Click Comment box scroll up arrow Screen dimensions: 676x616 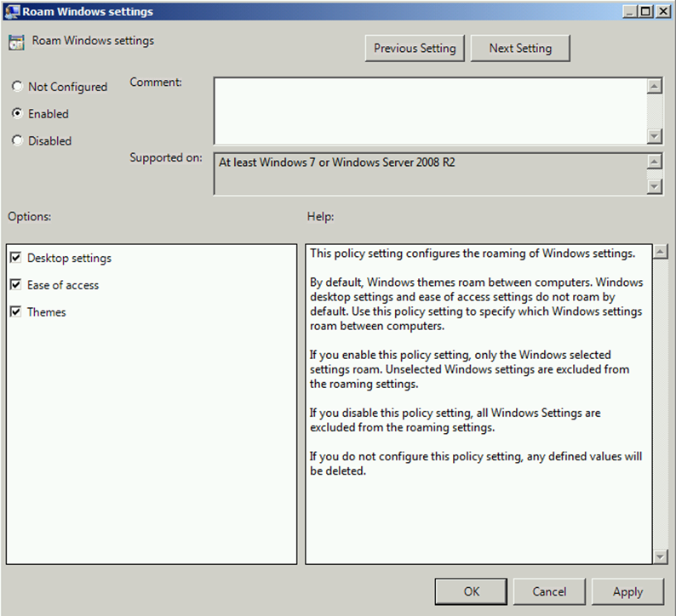654,86
